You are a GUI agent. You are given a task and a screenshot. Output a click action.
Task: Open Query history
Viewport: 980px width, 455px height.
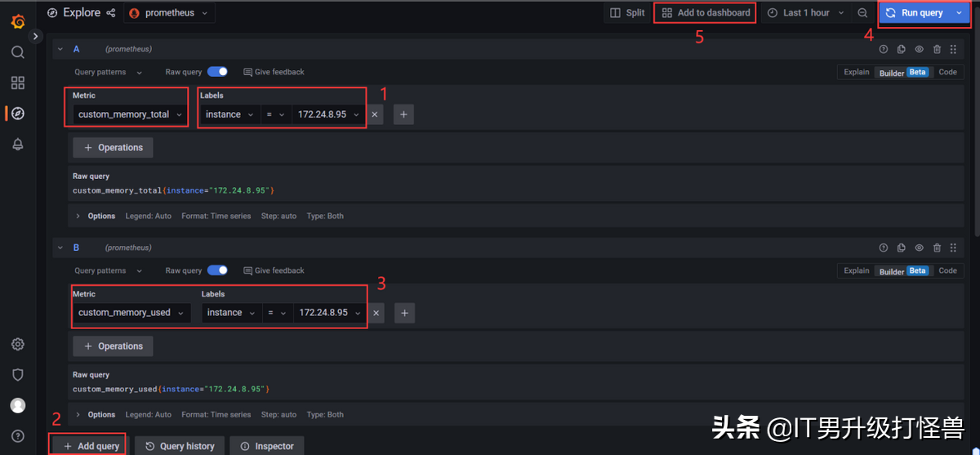pos(180,446)
